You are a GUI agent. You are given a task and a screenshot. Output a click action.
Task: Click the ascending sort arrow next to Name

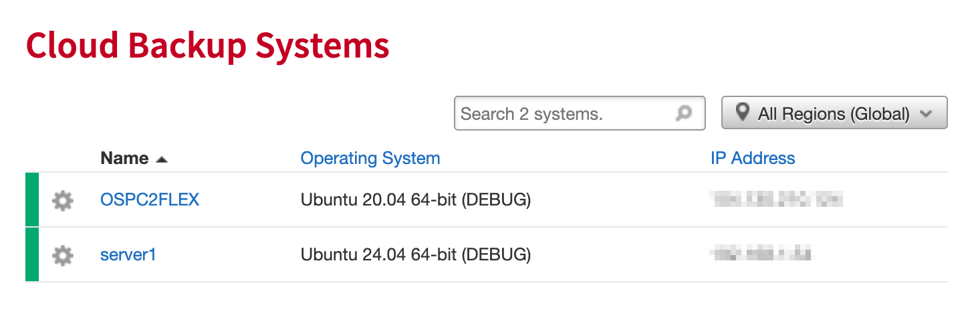[x=161, y=160]
